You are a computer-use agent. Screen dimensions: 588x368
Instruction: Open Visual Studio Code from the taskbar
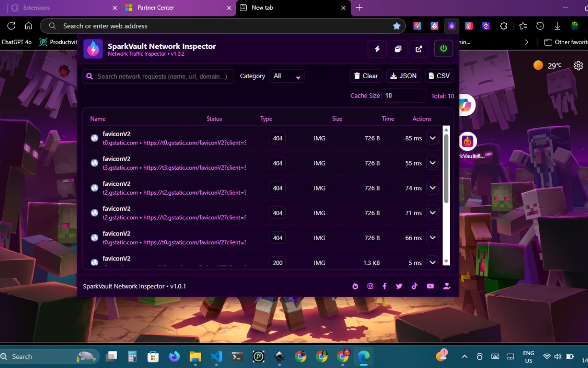pyautogui.click(x=216, y=356)
